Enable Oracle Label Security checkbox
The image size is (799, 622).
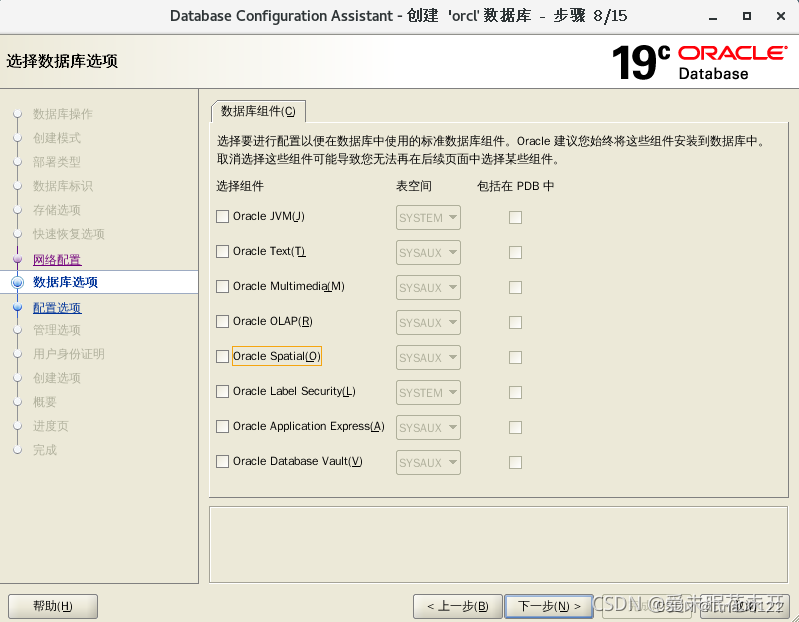222,392
